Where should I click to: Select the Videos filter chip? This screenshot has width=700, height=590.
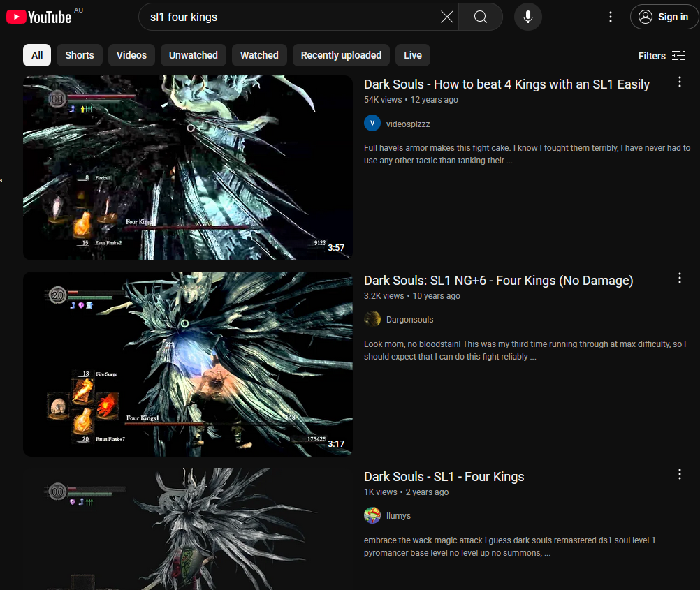(131, 55)
